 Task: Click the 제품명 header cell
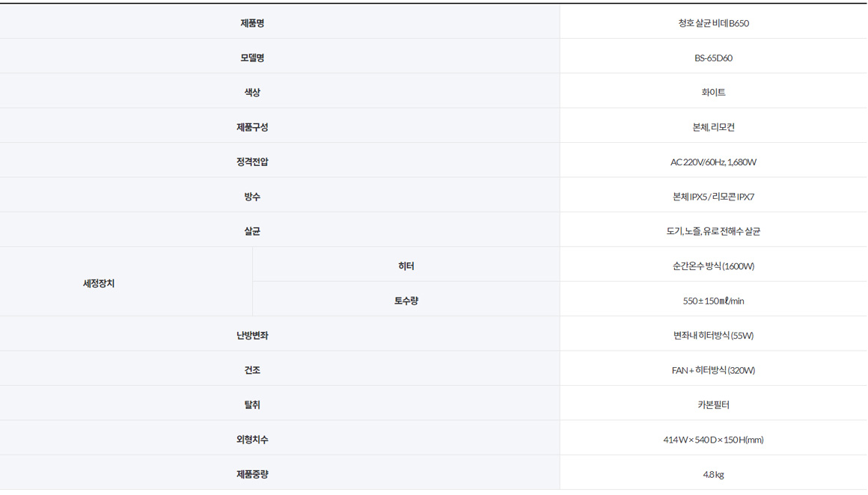click(252, 23)
